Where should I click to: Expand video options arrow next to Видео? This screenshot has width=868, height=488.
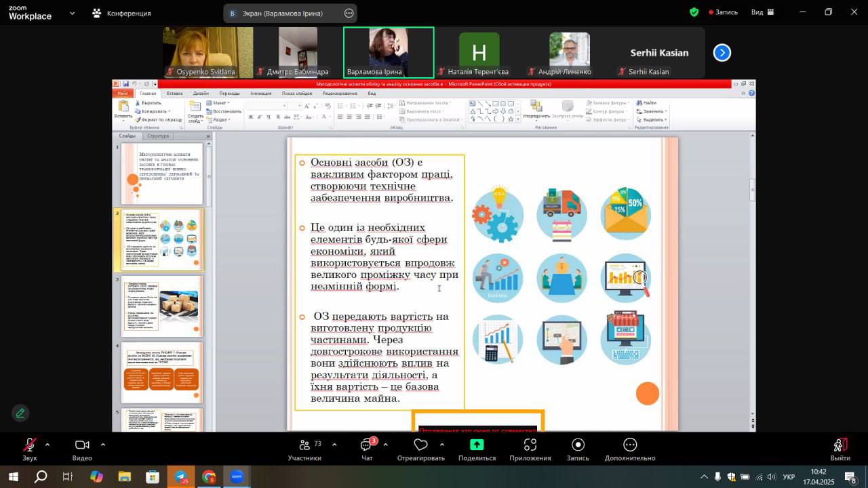click(x=103, y=445)
